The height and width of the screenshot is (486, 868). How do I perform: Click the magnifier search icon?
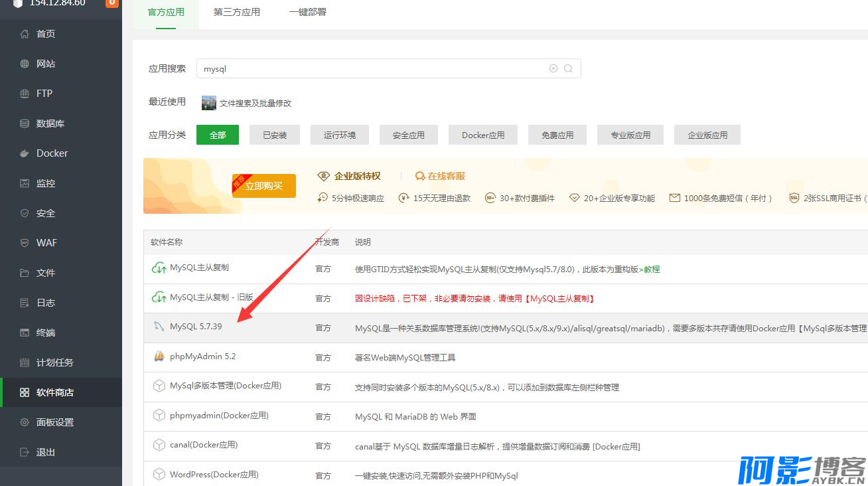[x=569, y=68]
